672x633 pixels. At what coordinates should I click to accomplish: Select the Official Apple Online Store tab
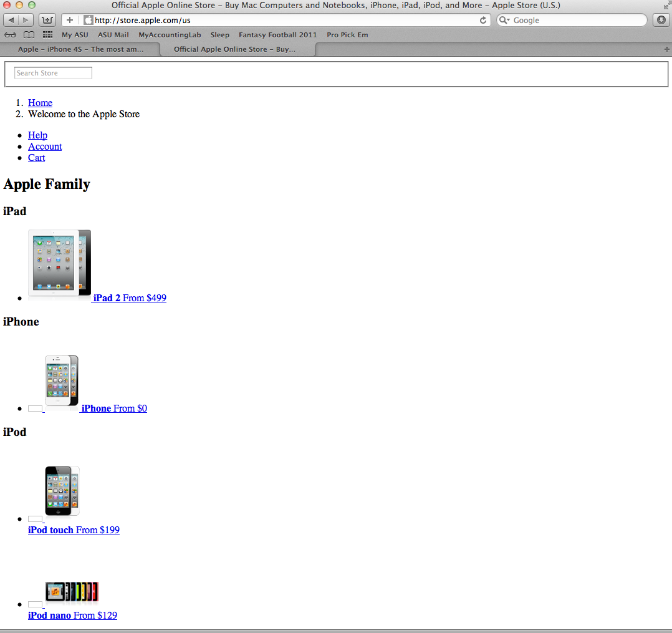pos(238,49)
